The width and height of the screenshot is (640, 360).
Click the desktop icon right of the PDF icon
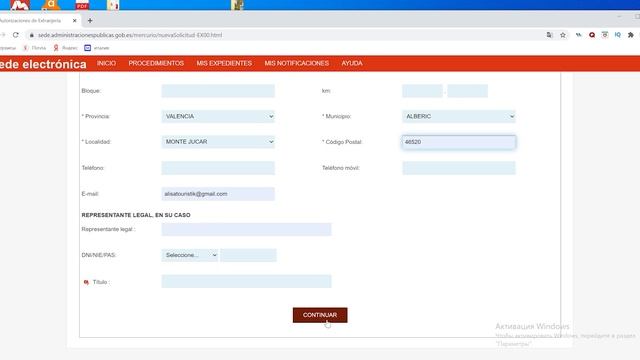click(113, 5)
